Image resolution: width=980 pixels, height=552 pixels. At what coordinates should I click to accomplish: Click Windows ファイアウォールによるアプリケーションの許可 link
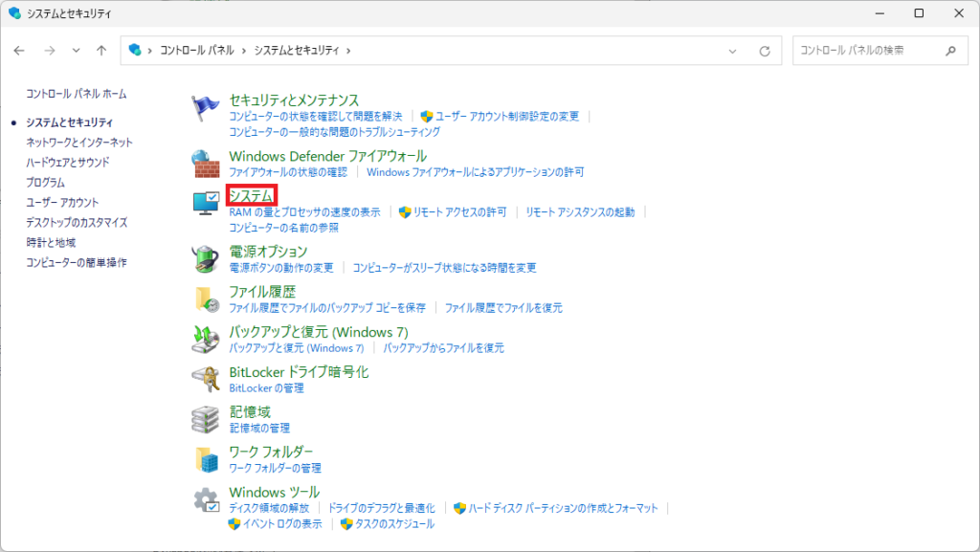[475, 171]
